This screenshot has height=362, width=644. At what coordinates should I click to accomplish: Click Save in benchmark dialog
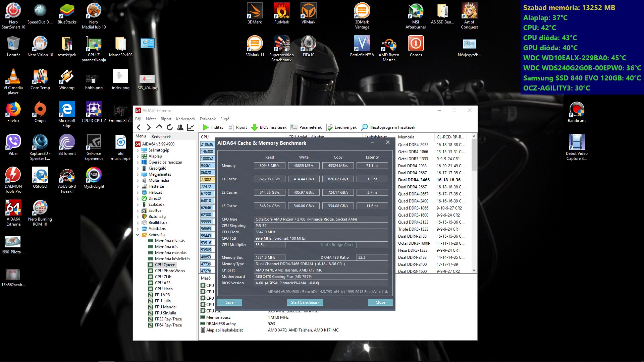click(x=229, y=302)
